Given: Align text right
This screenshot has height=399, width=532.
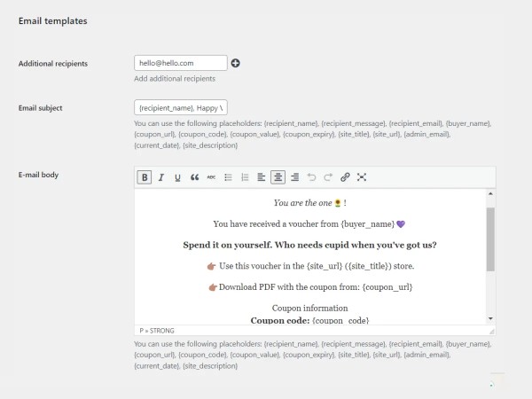Looking at the screenshot, I should pyautogui.click(x=295, y=177).
